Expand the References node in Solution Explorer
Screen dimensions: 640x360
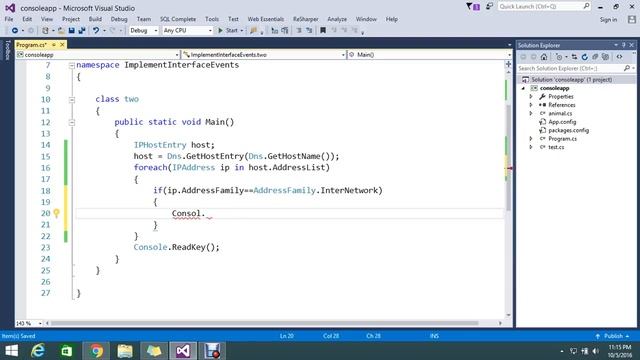point(531,105)
